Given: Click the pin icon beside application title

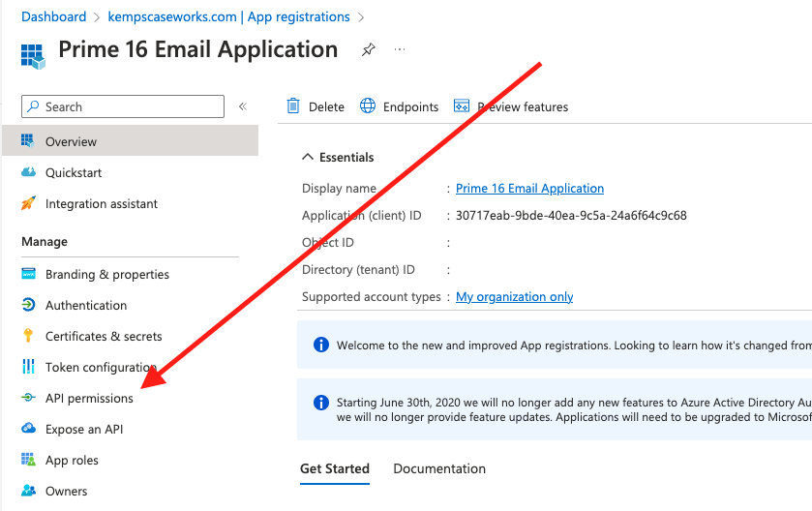Looking at the screenshot, I should click(368, 49).
